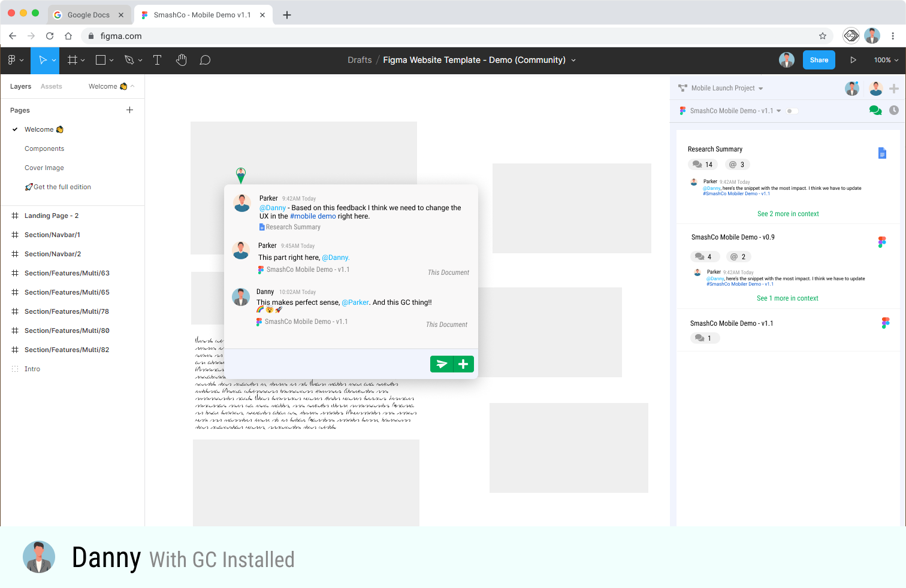Select Landing Page - 2 layer
Screen dimensions: 906x588
click(x=52, y=216)
